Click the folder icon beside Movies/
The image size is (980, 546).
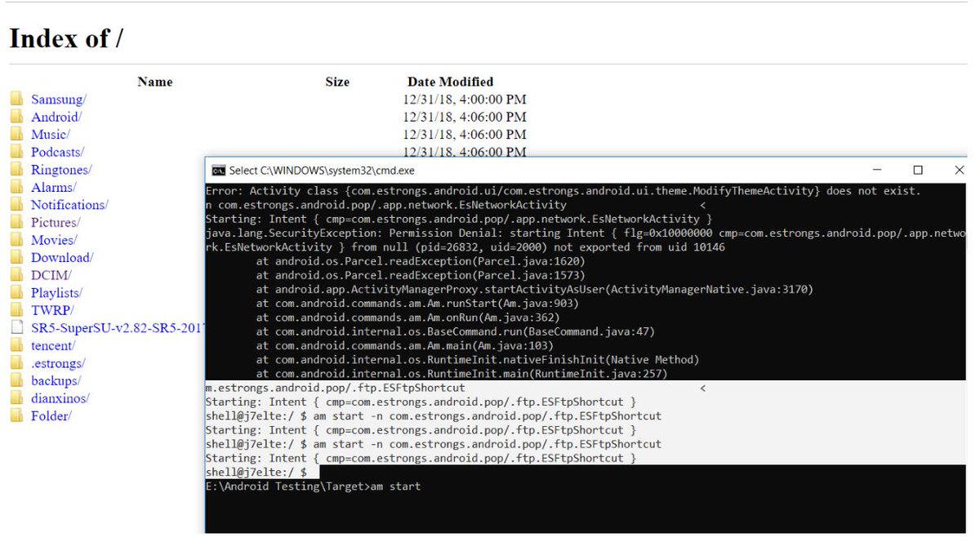click(16, 240)
